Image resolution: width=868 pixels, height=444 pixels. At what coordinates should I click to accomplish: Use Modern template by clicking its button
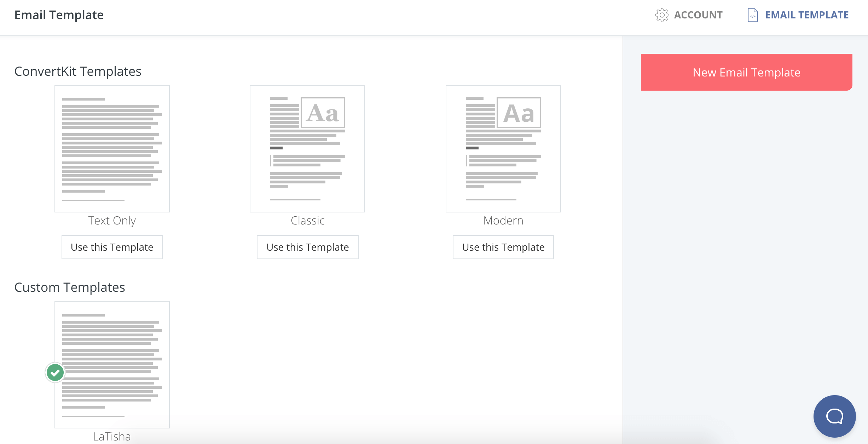(x=503, y=247)
